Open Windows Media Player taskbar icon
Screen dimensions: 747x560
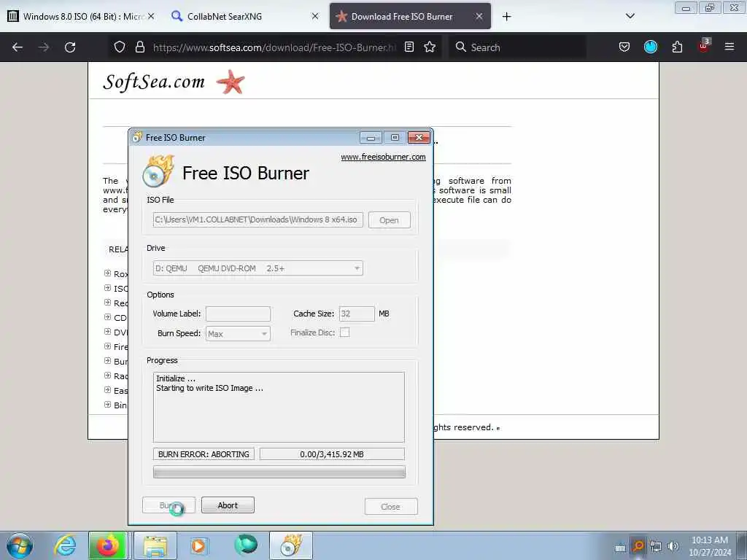click(198, 545)
